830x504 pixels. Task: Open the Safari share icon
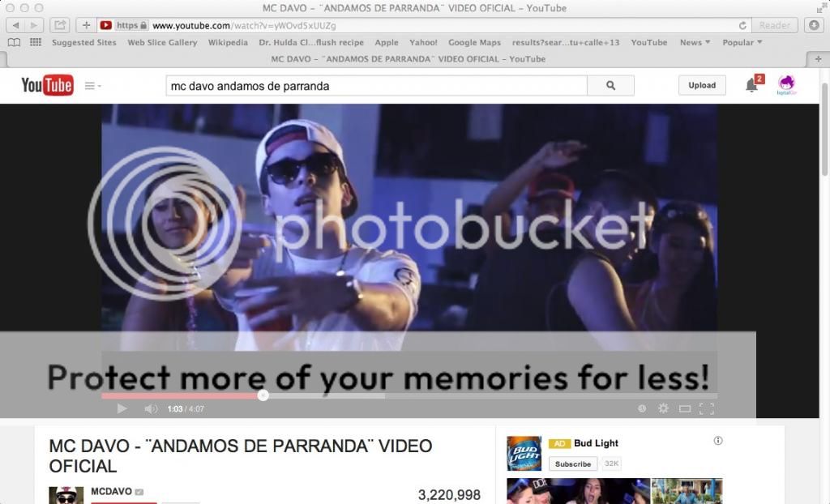click(60, 25)
